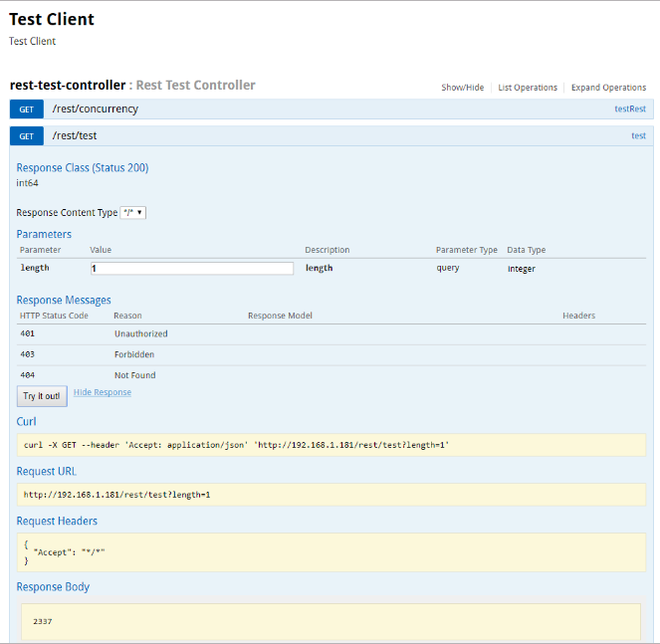Image resolution: width=660 pixels, height=644 pixels.
Task: Open the test operation link
Action: tap(638, 136)
